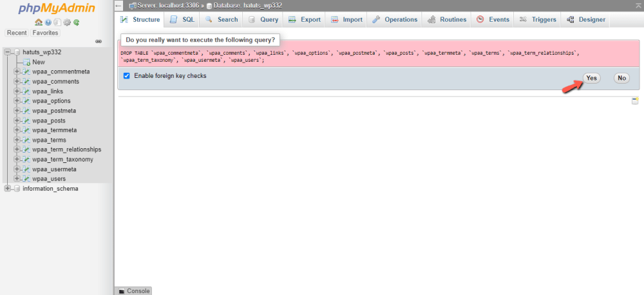Expand the wpaa_commentmeta table node
Screen dimensions: 644x295
[x=17, y=71]
